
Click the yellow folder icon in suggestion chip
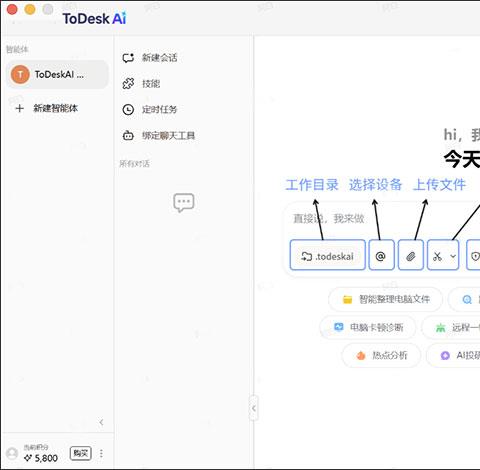tap(347, 299)
